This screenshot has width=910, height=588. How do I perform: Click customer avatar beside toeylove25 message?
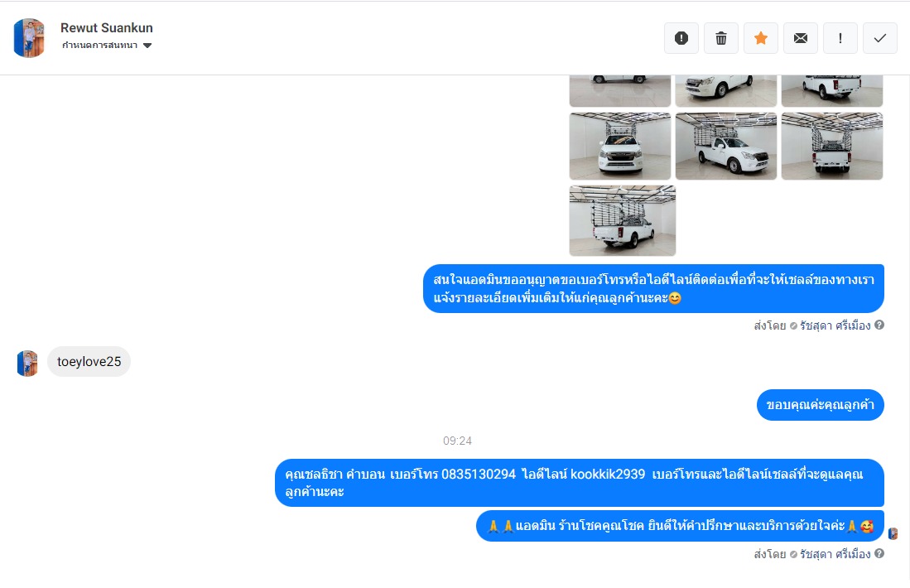coord(27,364)
